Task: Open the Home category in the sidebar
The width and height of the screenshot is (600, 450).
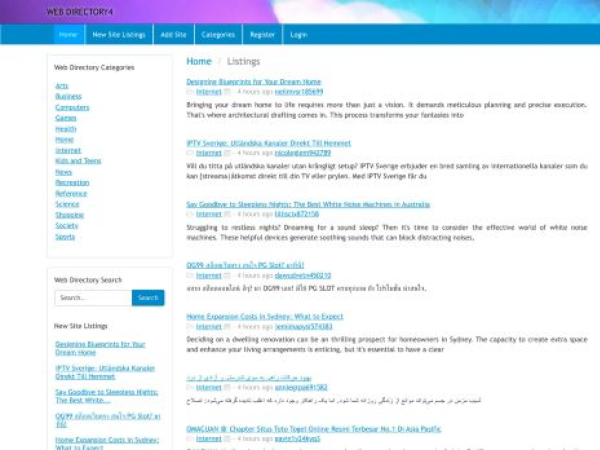Action: (64, 139)
